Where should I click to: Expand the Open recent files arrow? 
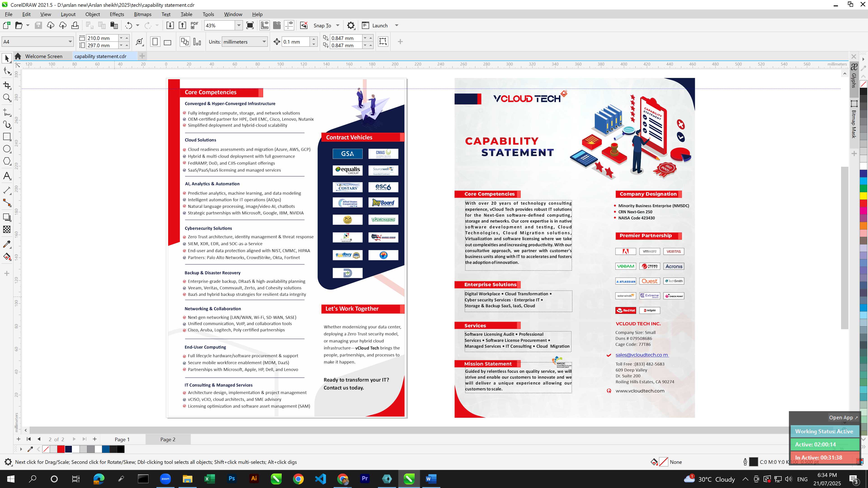28,26
